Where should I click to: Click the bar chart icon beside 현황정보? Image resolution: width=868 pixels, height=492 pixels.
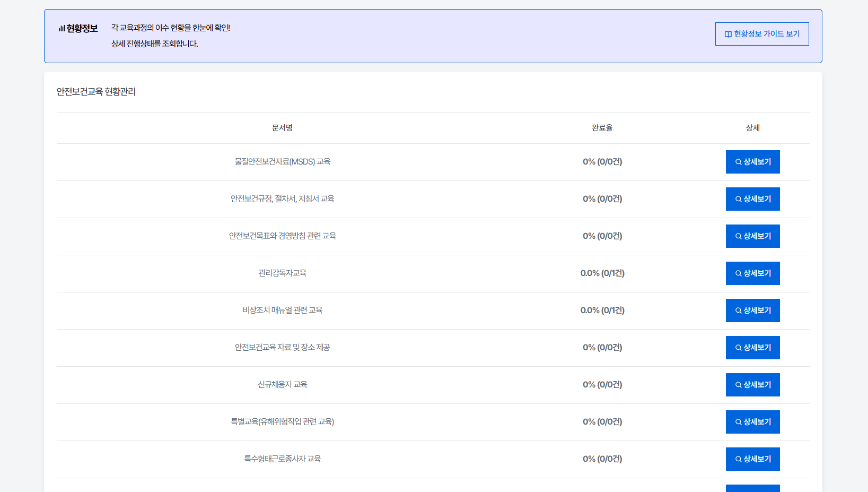click(x=62, y=29)
